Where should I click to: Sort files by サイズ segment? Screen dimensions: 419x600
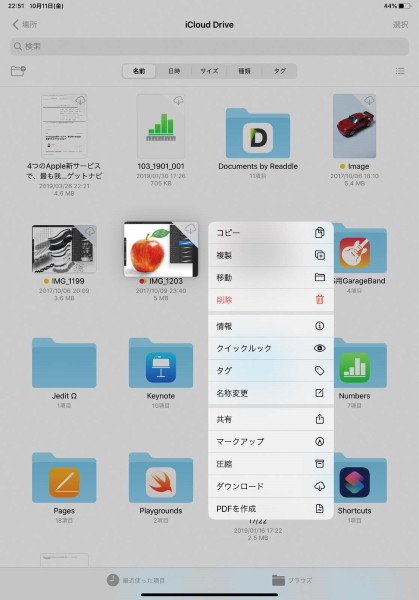coord(209,71)
